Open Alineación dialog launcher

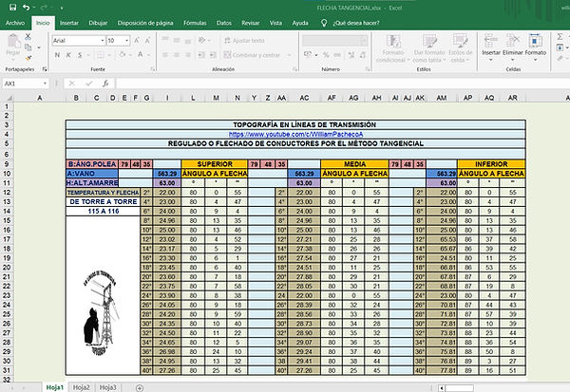(x=294, y=69)
